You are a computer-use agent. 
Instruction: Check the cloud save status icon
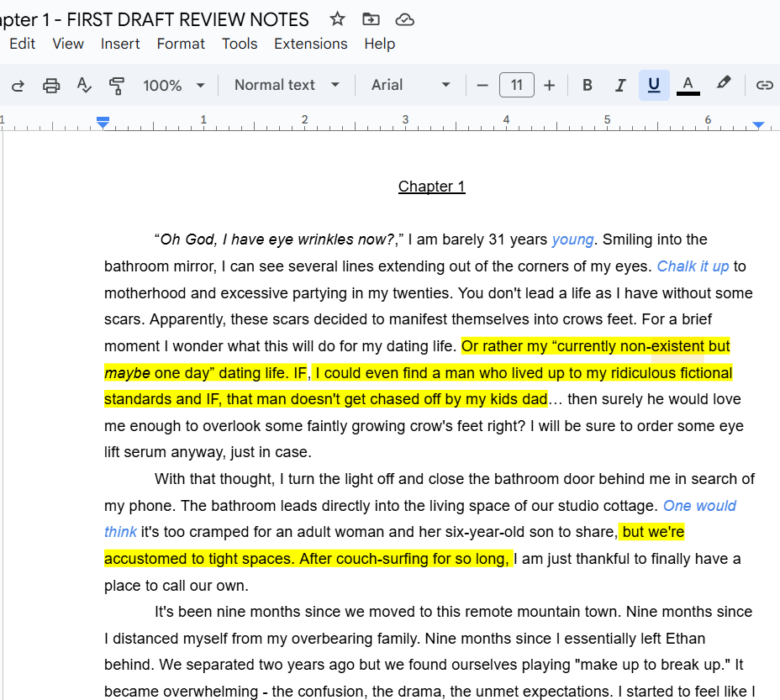(405, 18)
